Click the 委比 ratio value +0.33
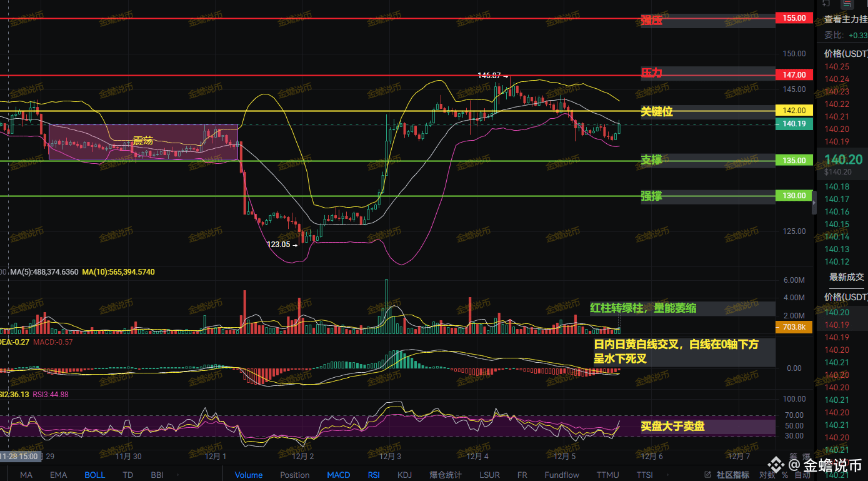 pyautogui.click(x=857, y=35)
